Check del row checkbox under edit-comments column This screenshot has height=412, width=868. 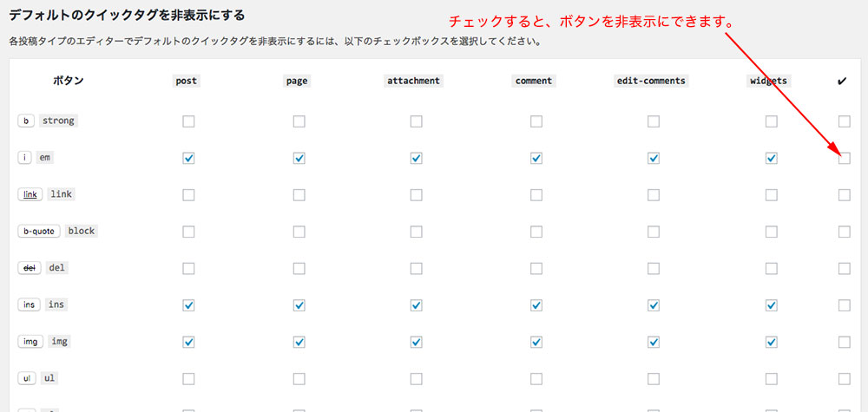[x=654, y=269]
